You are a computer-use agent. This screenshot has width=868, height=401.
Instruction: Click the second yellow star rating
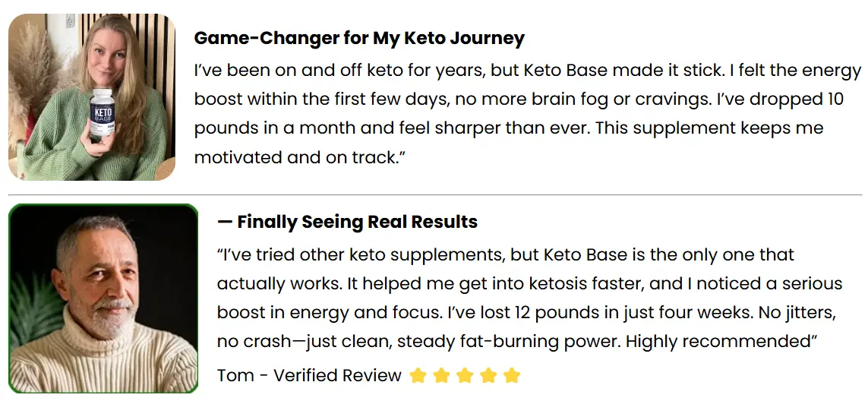(x=441, y=375)
